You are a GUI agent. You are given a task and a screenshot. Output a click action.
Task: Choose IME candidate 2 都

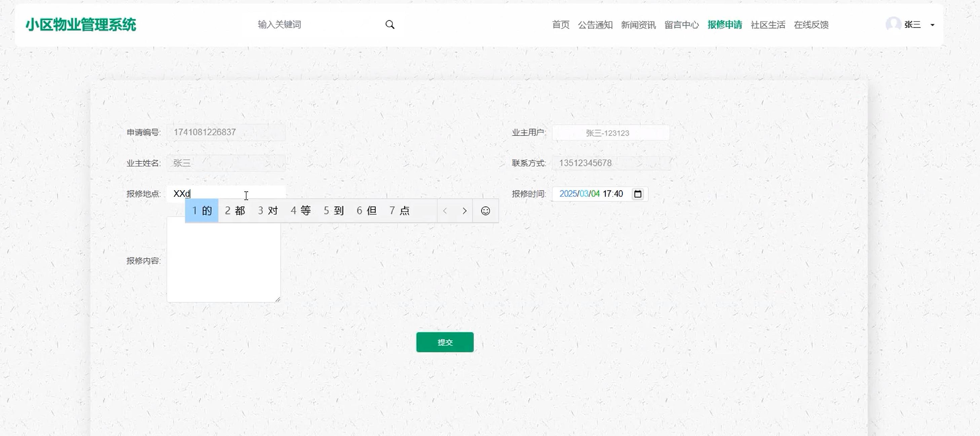click(x=235, y=211)
